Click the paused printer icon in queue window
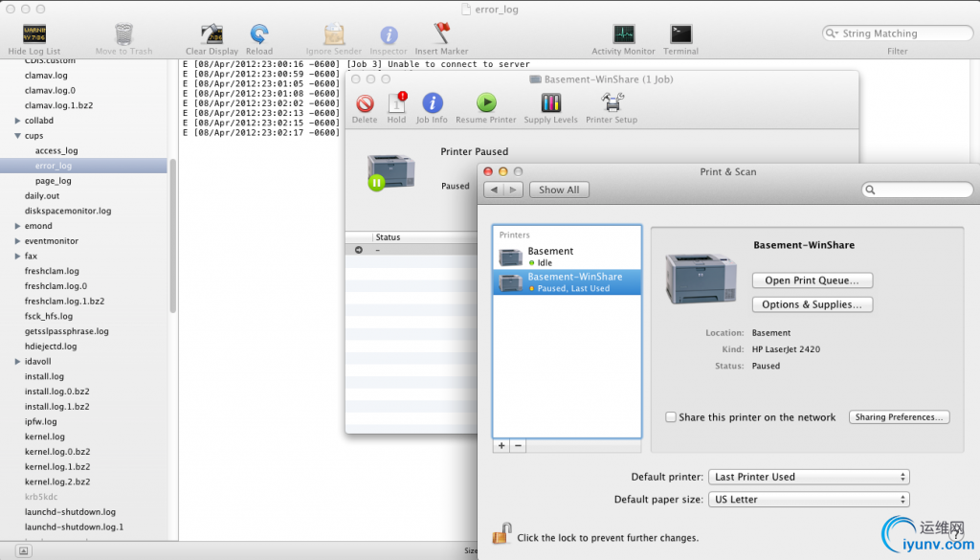The image size is (980, 560). click(390, 172)
